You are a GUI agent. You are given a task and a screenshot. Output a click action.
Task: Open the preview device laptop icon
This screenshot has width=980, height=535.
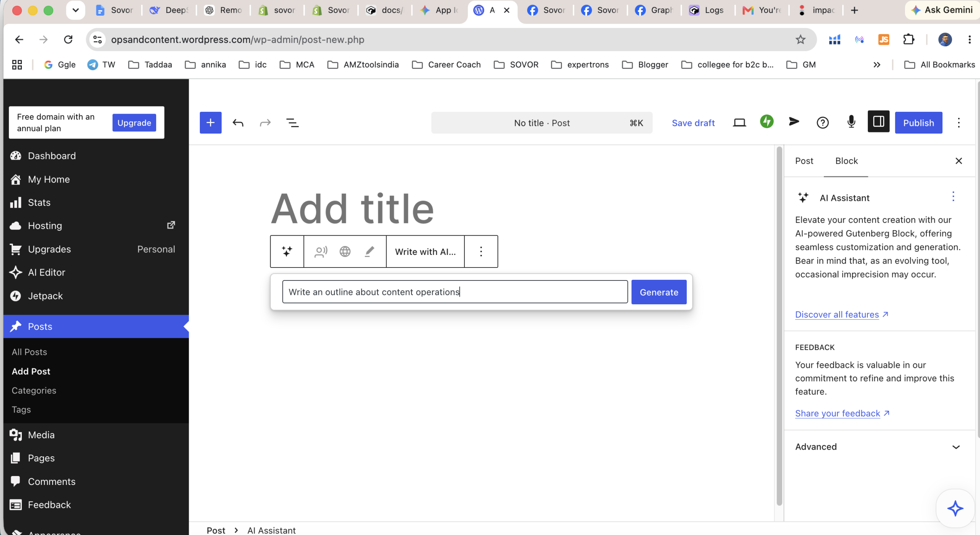(x=739, y=122)
